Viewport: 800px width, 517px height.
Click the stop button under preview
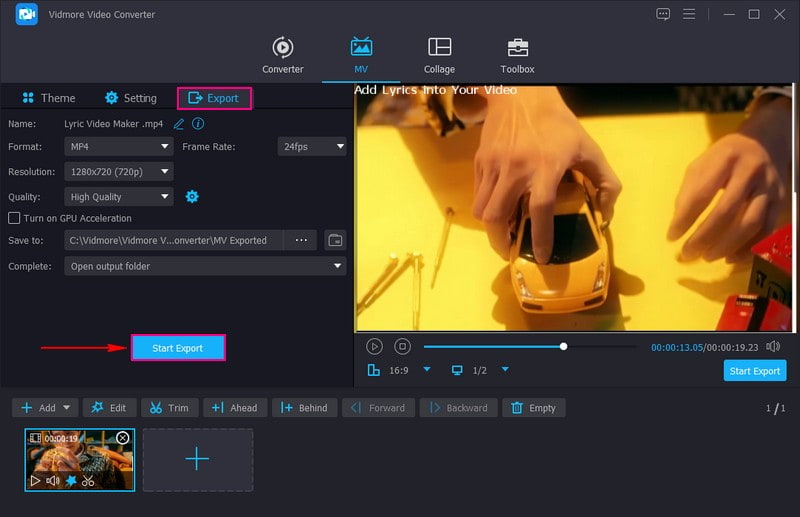[402, 346]
